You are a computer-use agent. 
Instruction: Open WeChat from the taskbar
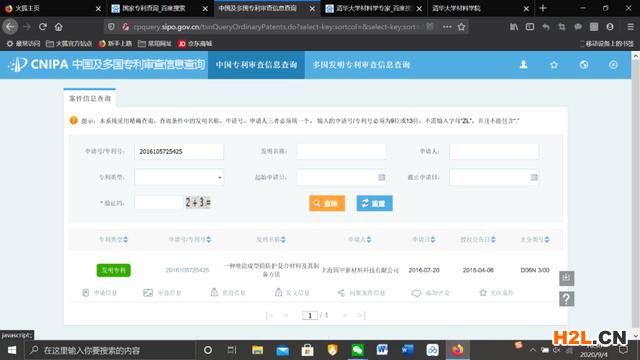tap(358, 350)
